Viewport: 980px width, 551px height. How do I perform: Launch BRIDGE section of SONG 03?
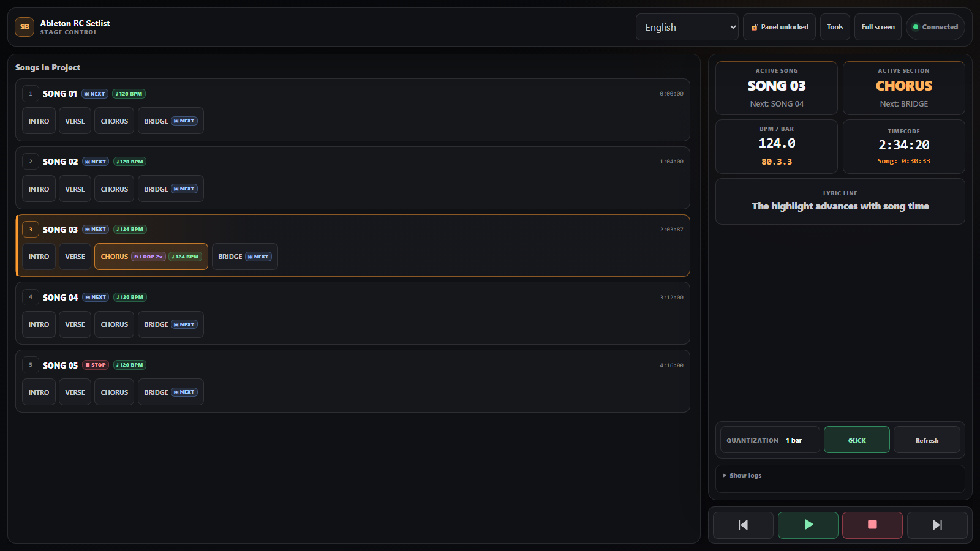pos(244,257)
